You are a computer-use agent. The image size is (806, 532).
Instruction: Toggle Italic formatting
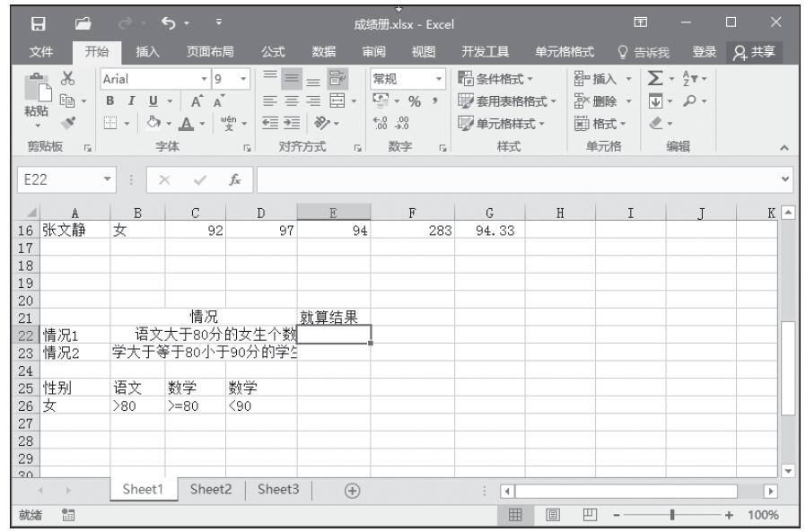(131, 99)
